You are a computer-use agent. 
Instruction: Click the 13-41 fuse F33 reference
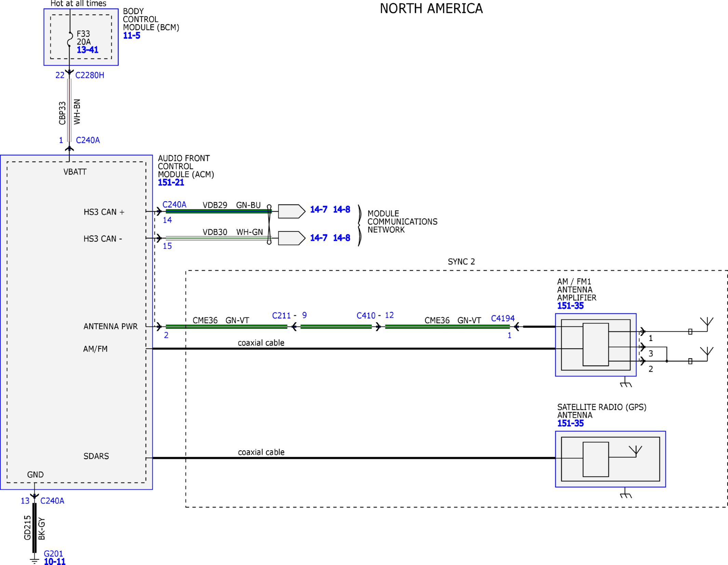pyautogui.click(x=87, y=50)
